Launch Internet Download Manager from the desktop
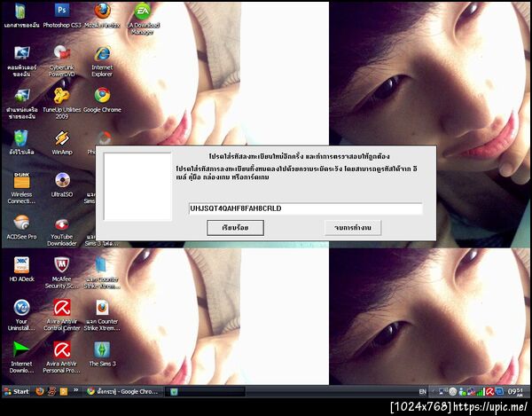This screenshot has height=416, width=532. pyautogui.click(x=21, y=357)
